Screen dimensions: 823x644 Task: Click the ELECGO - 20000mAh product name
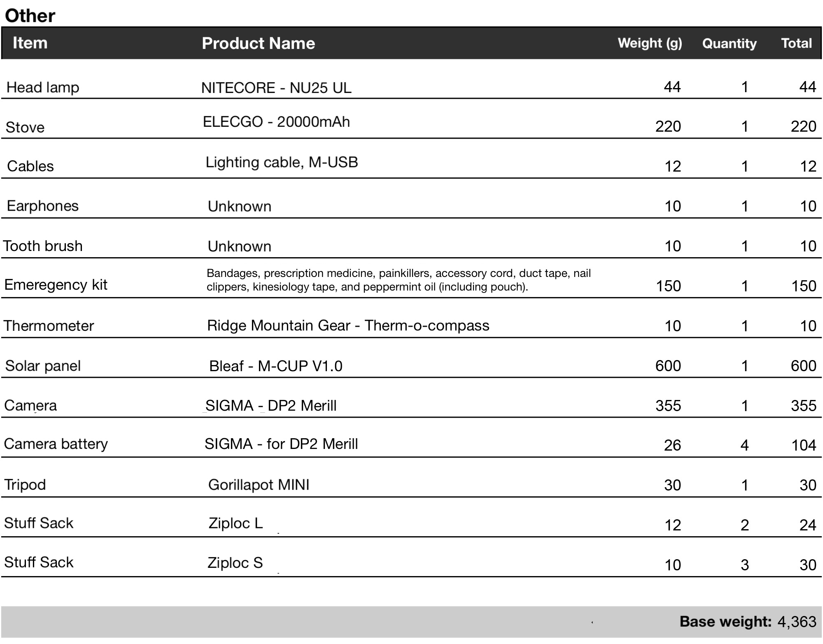(x=276, y=122)
